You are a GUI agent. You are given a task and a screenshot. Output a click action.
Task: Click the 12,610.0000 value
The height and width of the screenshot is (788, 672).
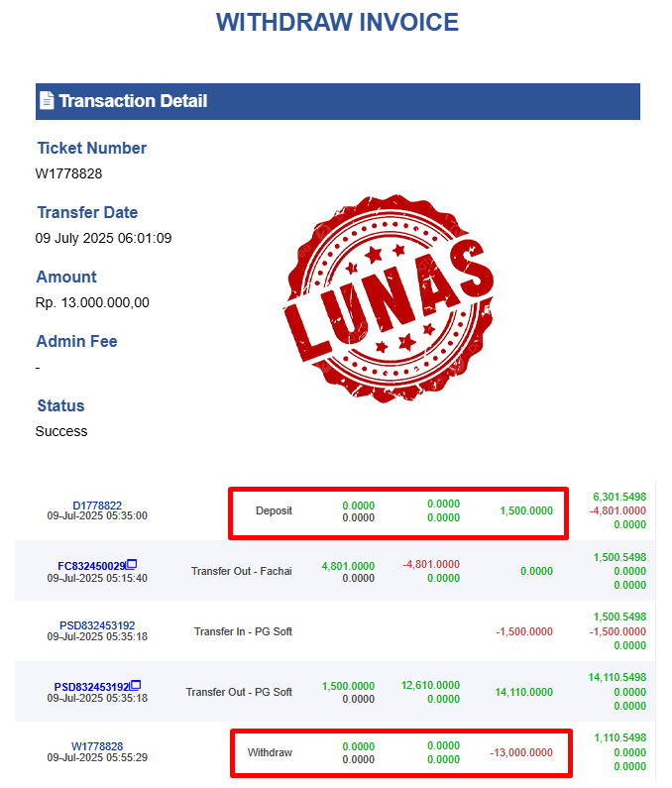coord(431,685)
